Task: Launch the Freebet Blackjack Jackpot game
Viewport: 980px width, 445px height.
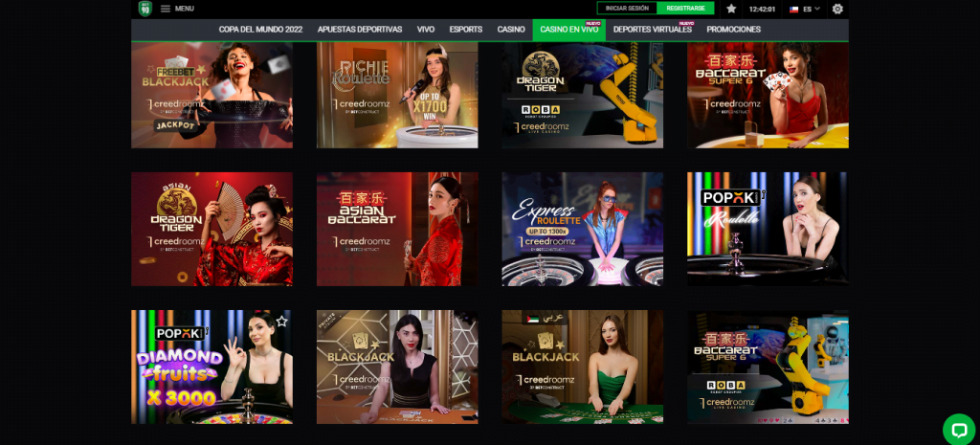Action: coord(212,96)
